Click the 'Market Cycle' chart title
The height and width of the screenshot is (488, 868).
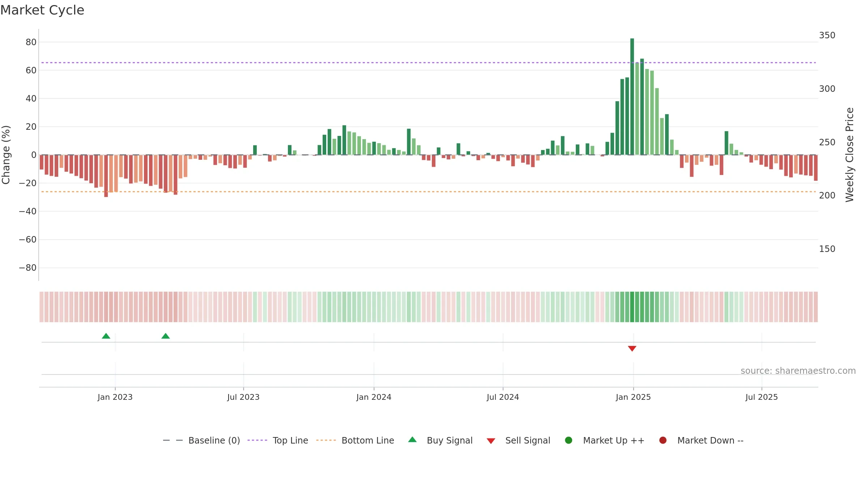(42, 10)
